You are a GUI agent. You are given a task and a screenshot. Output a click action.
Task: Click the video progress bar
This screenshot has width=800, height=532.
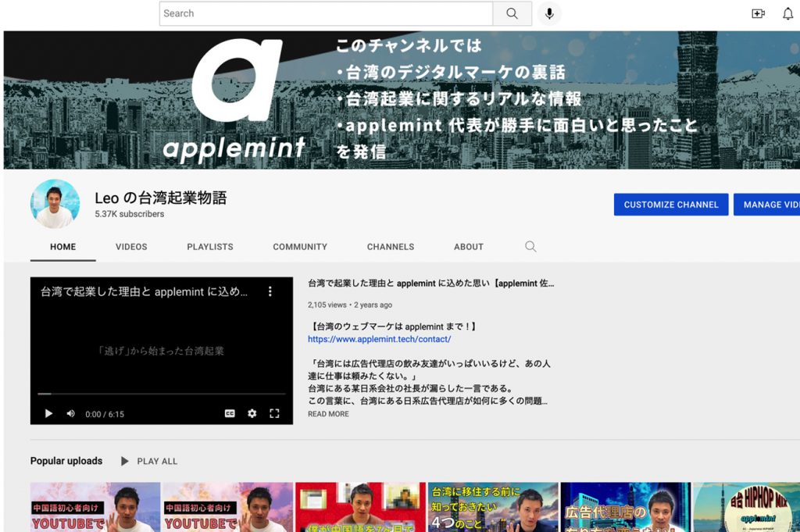(x=161, y=394)
